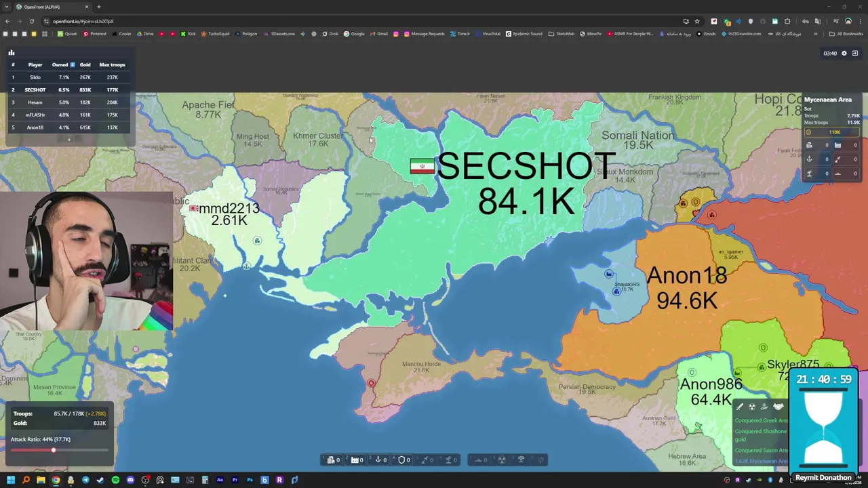Select Hesam row in leaderboard
Viewport: 868px width, 488px height.
[x=70, y=102]
